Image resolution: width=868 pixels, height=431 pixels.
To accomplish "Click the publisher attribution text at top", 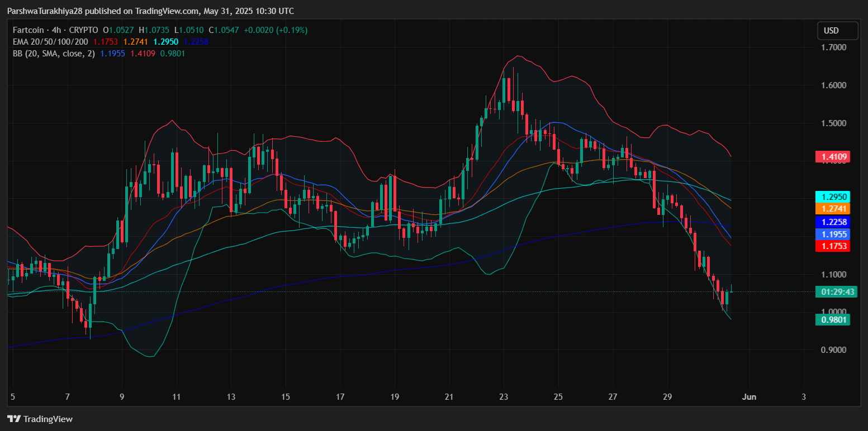I will pos(150,11).
